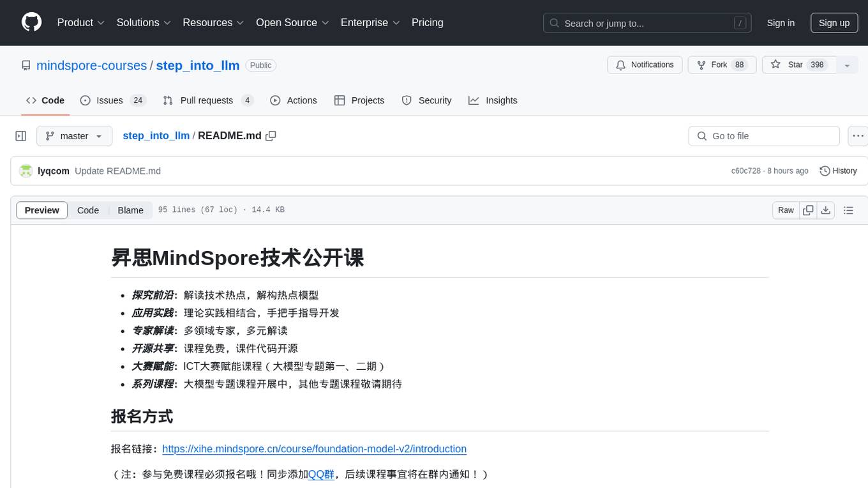Click the Code tab icon
Viewport: 868px width, 488px height.
click(31, 100)
